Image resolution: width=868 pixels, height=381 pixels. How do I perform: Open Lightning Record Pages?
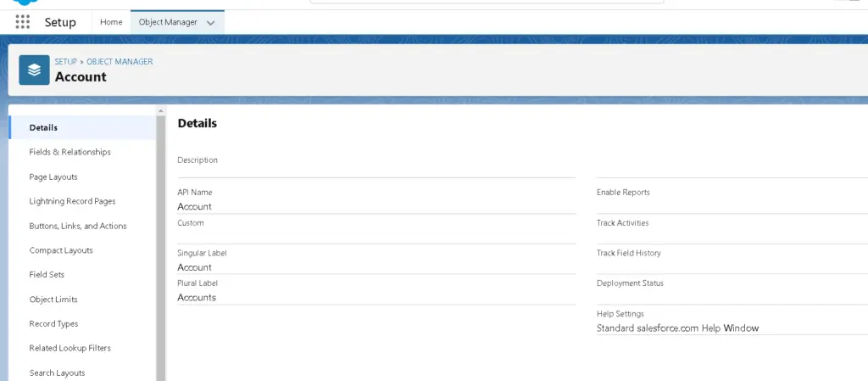point(72,202)
